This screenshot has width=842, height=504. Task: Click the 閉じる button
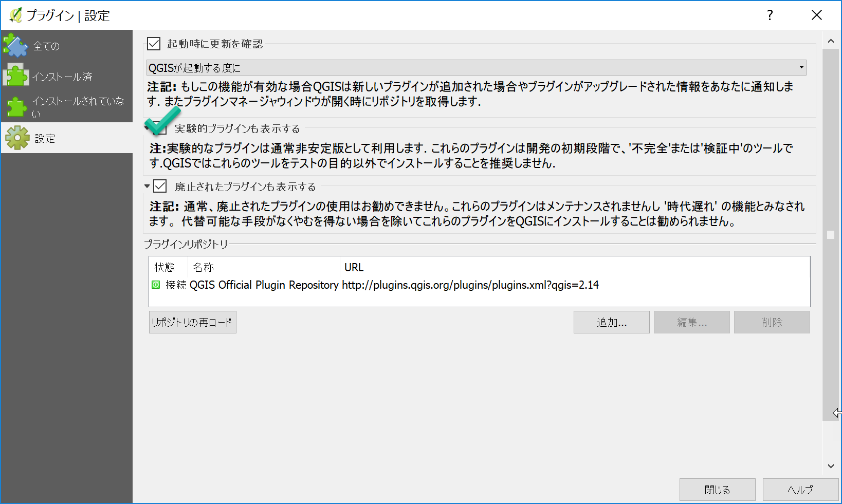(x=718, y=490)
